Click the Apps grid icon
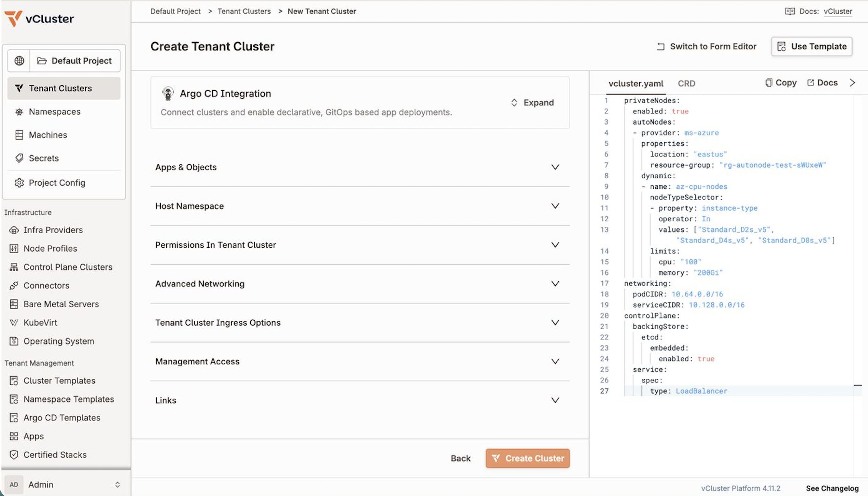Viewport: 868px width, 496px height. tap(14, 436)
